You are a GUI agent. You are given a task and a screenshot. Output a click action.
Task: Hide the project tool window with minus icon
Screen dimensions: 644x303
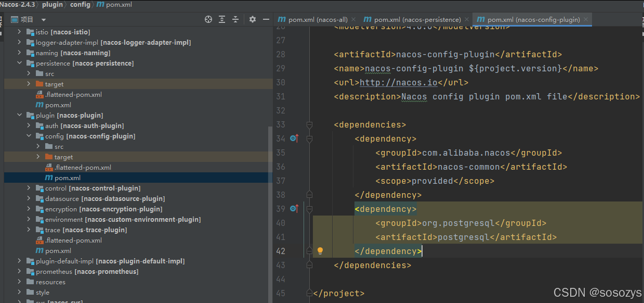(266, 19)
